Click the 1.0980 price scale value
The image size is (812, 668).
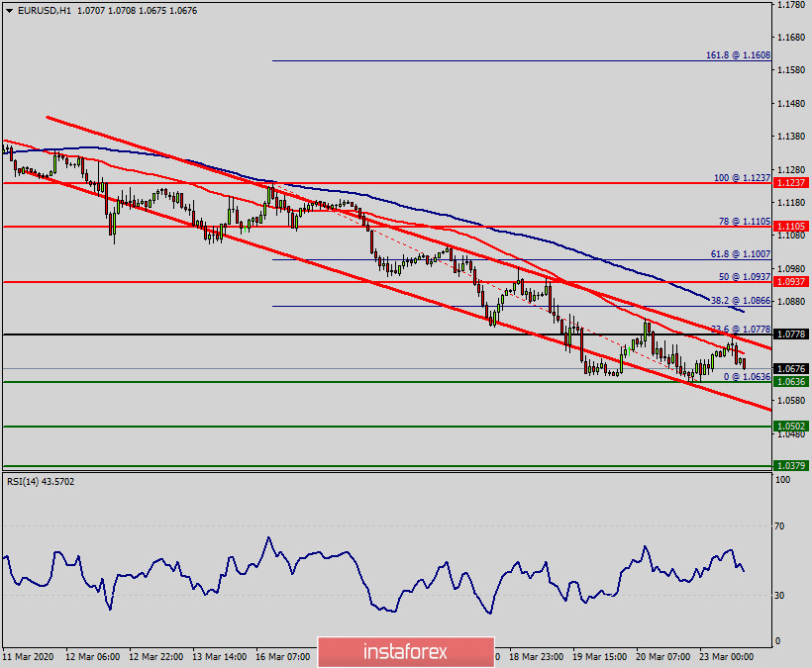pos(791,268)
